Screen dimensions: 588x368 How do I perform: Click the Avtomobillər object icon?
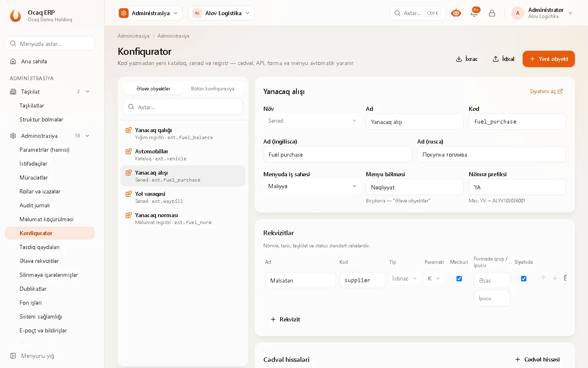(x=128, y=151)
